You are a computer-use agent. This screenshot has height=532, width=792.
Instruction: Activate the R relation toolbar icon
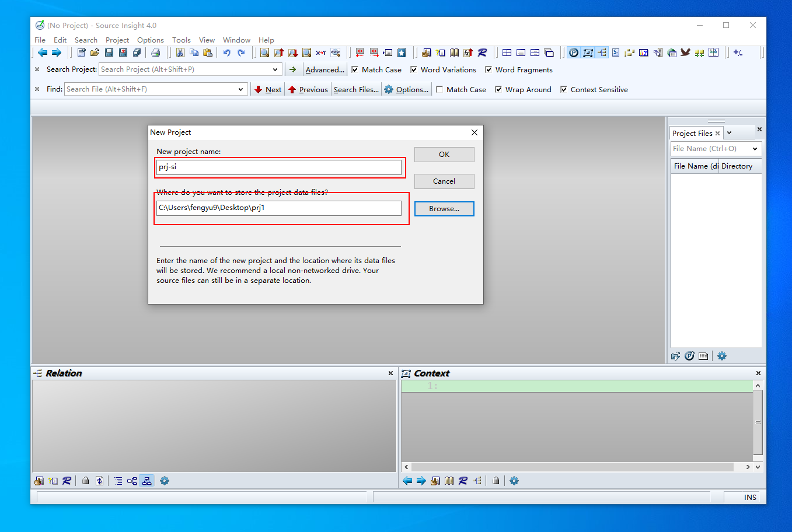click(x=482, y=52)
